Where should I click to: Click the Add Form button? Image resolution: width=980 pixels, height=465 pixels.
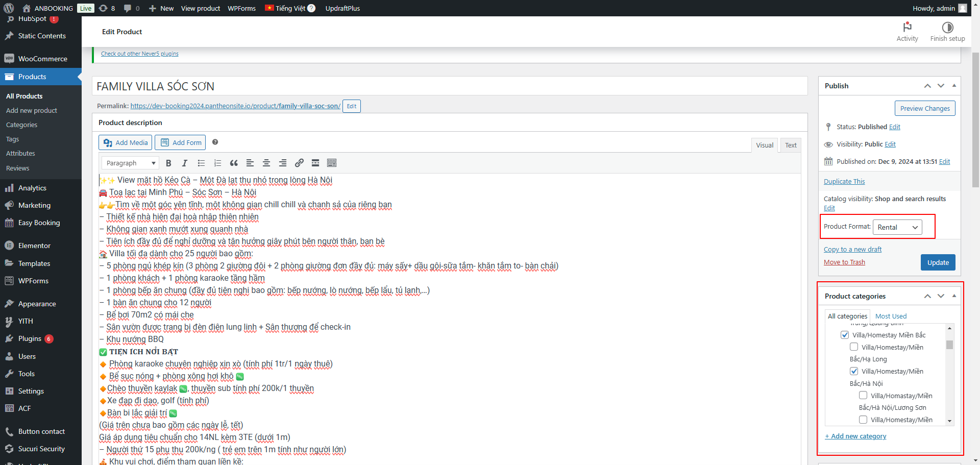(180, 142)
